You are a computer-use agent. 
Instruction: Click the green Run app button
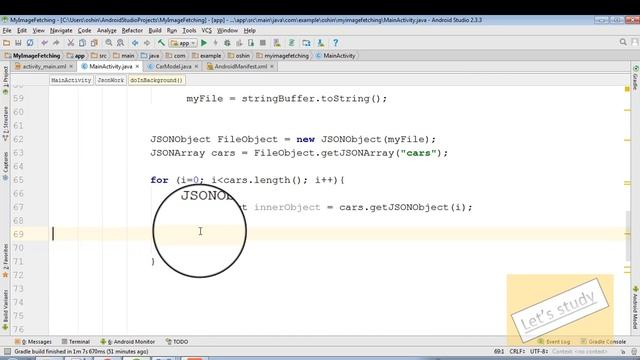click(204, 43)
